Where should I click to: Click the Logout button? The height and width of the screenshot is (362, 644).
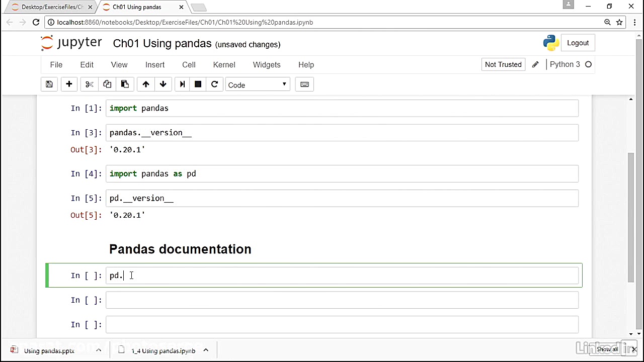coord(578,43)
